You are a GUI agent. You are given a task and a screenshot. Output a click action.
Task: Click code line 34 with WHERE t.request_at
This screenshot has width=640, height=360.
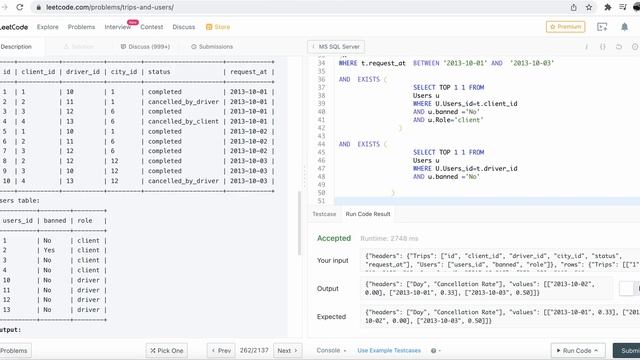click(x=446, y=63)
